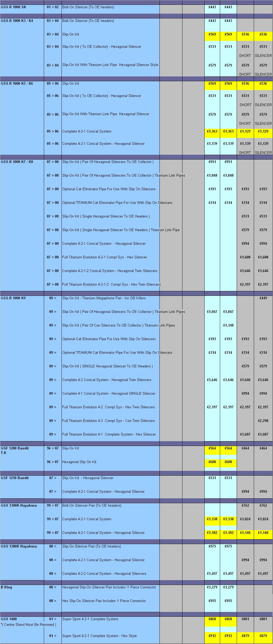This screenshot has width=273, height=644.
Task: Select the £1,148 price in the Con Silencers row
Action: point(228,325)
